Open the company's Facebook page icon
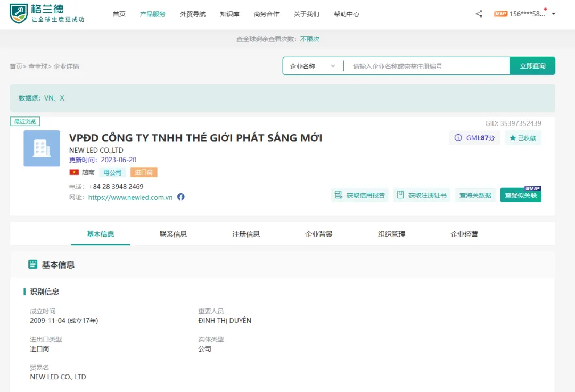Viewport: 575px width, 392px height. 181,197
